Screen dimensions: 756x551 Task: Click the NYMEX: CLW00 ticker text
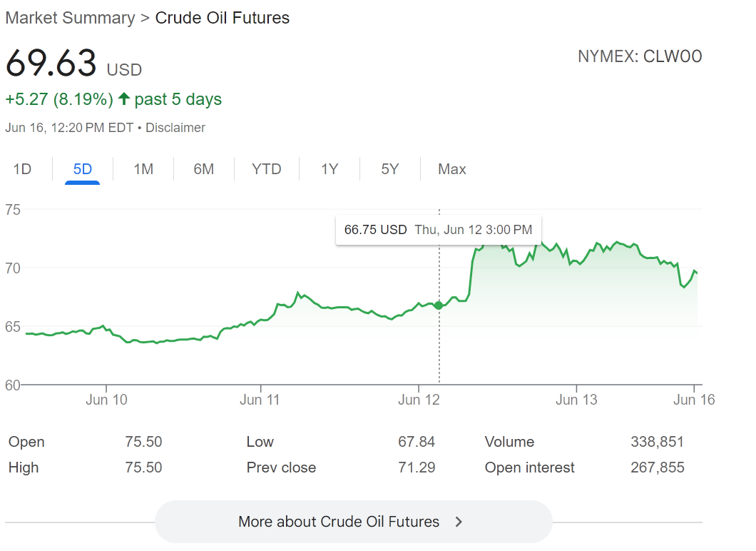tap(640, 56)
